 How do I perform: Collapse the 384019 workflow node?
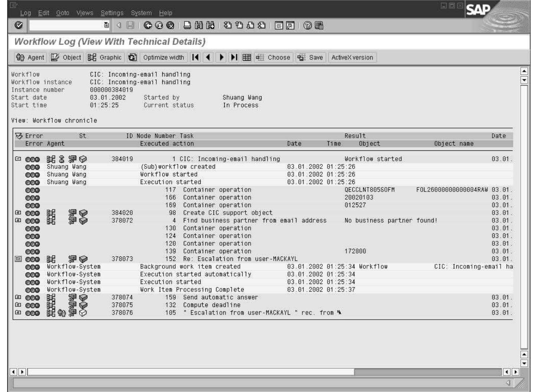coord(17,159)
